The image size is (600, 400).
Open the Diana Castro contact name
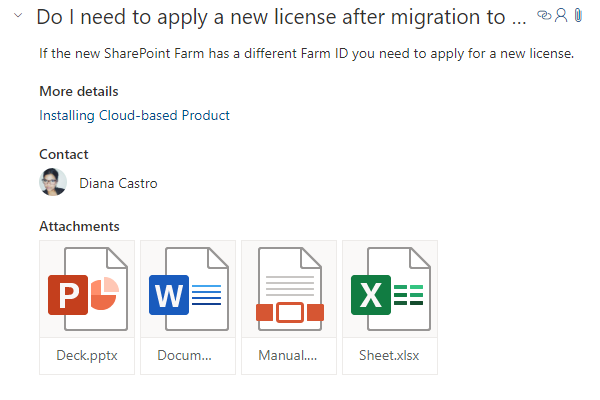click(118, 183)
